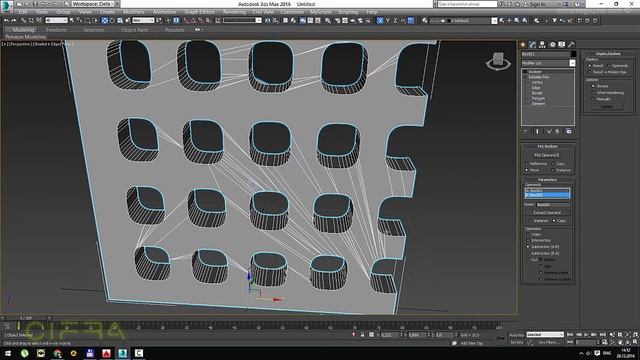Collapse the Pick Boolean rollout
This screenshot has height=360, width=640.
pyautogui.click(x=547, y=146)
